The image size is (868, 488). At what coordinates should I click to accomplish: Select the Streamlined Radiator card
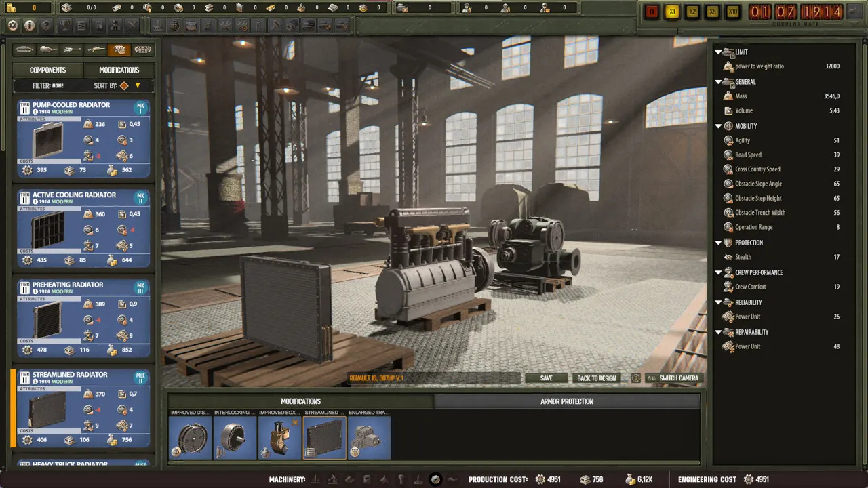[84, 407]
